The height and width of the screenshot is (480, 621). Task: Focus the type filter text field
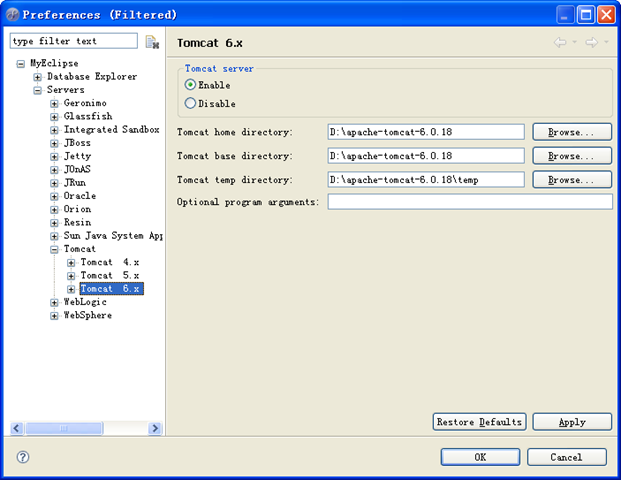click(74, 41)
